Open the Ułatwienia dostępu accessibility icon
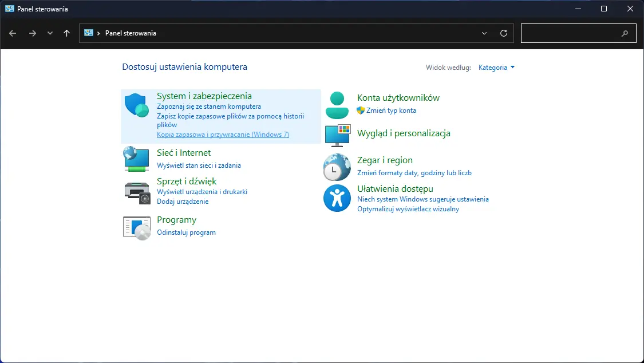 click(337, 198)
